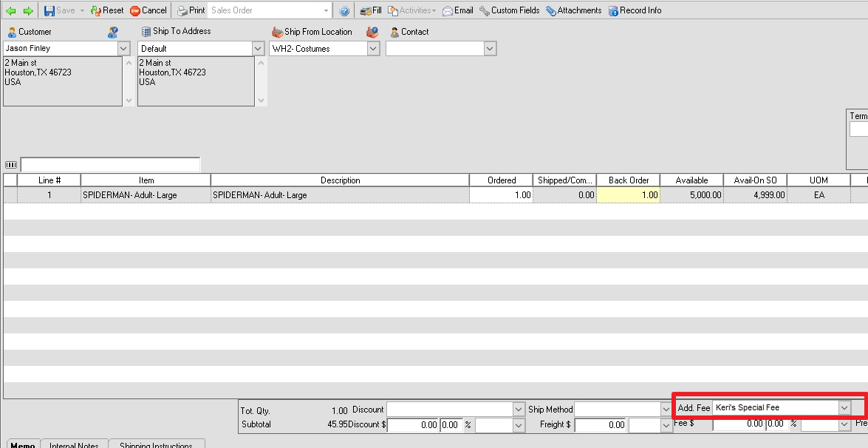
Task: Click the Description column header
Action: click(x=341, y=180)
